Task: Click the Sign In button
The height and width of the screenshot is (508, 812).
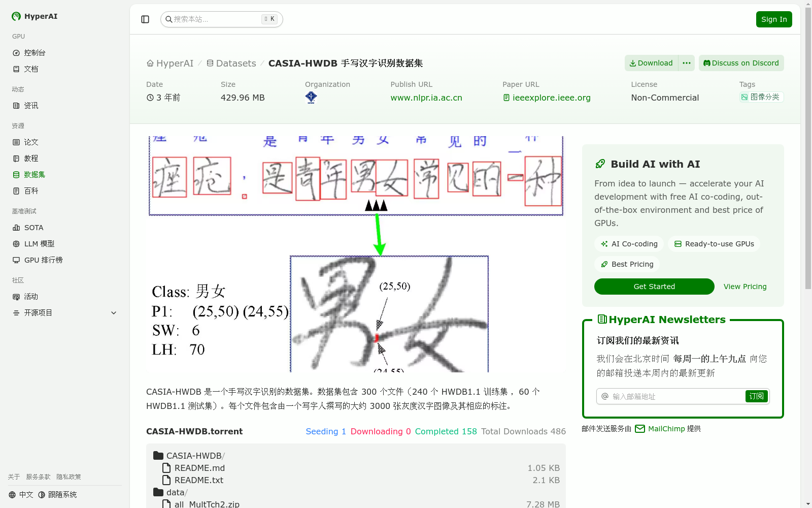Action: click(774, 19)
